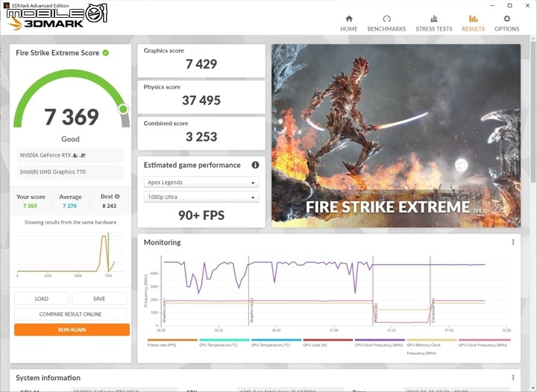This screenshot has width=537, height=392.
Task: Click the Combined score 3 253 value
Action: [x=201, y=137]
